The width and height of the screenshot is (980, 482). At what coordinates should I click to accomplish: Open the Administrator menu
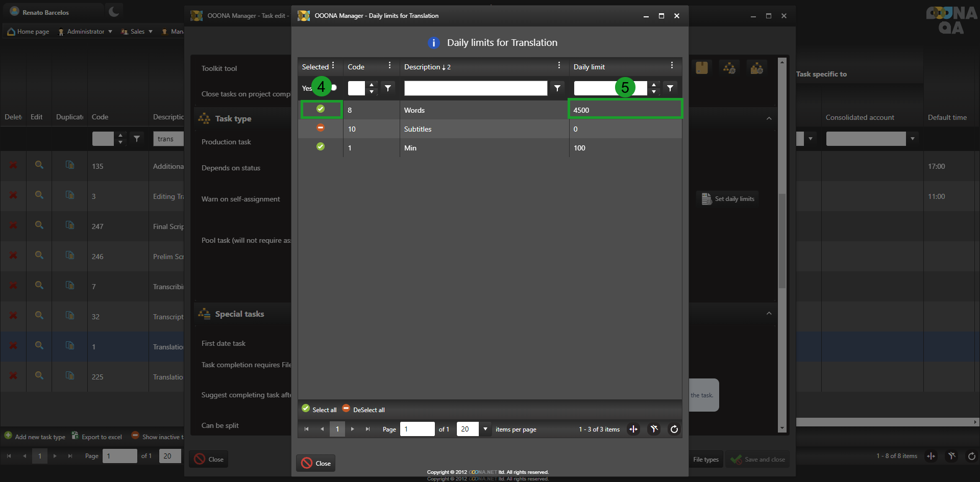tap(85, 32)
